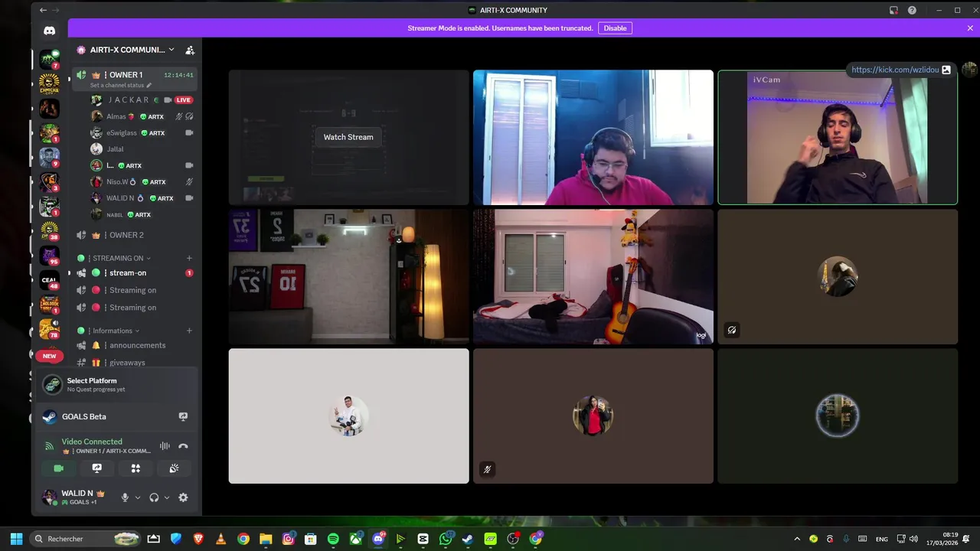Image resolution: width=980 pixels, height=551 pixels.
Task: Open WhatsApp from the taskbar
Action: [x=446, y=539]
